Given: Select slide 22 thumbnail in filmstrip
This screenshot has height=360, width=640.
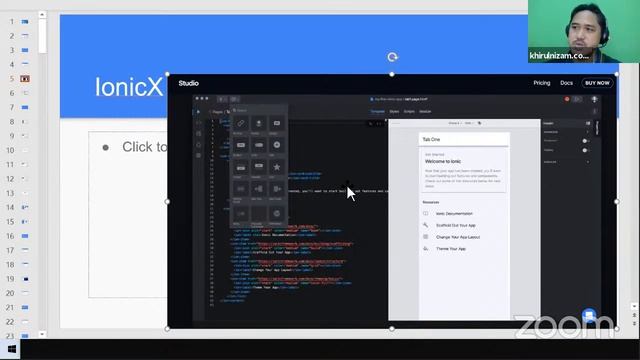Looking at the screenshot, I should [x=25, y=322].
